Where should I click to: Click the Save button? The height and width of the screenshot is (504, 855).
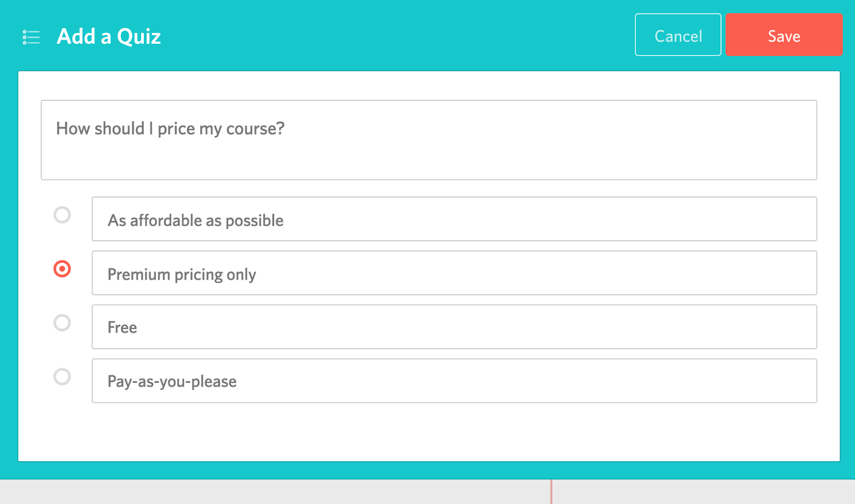pos(783,35)
